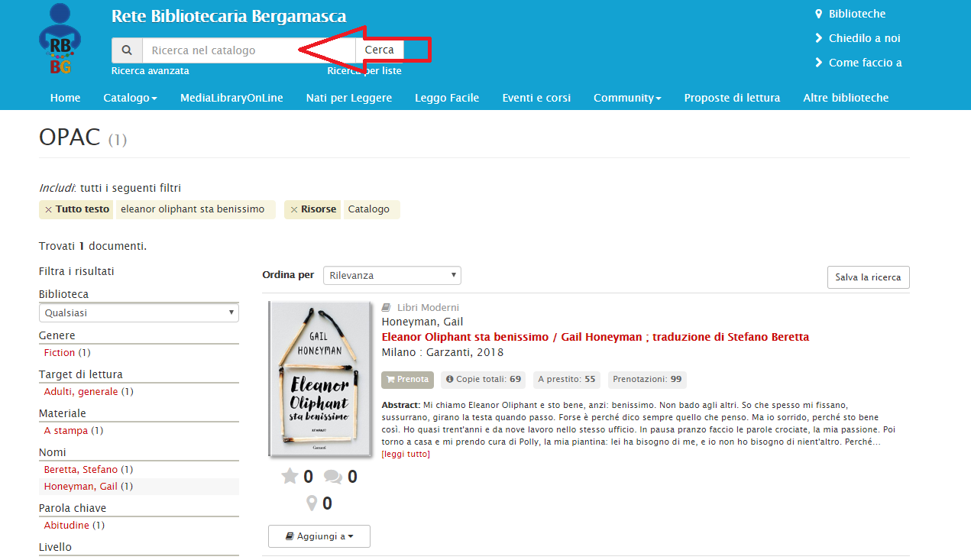Go to MediaLibraryOnLine tab
971x560 pixels.
[x=231, y=98]
